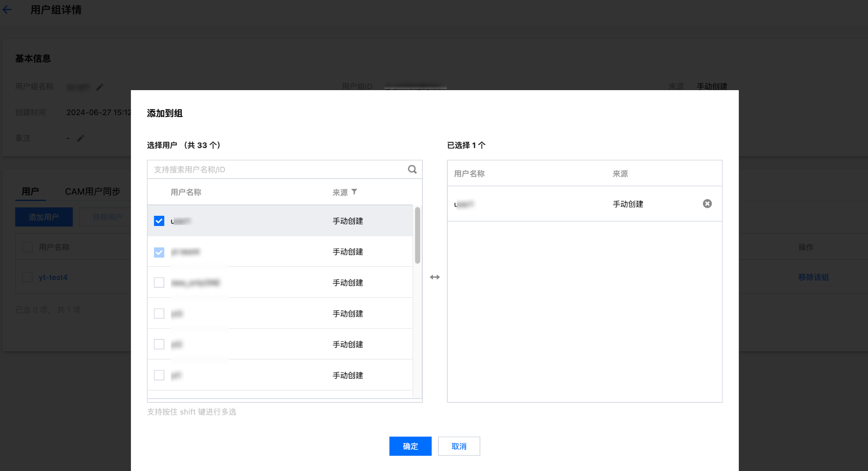Remove selected user with the X icon
Image resolution: width=868 pixels, height=471 pixels.
[x=707, y=204]
